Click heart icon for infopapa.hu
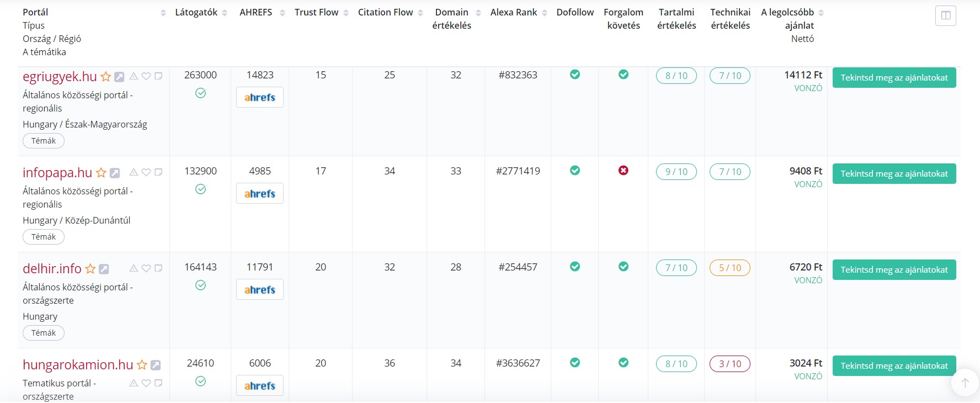 click(146, 172)
